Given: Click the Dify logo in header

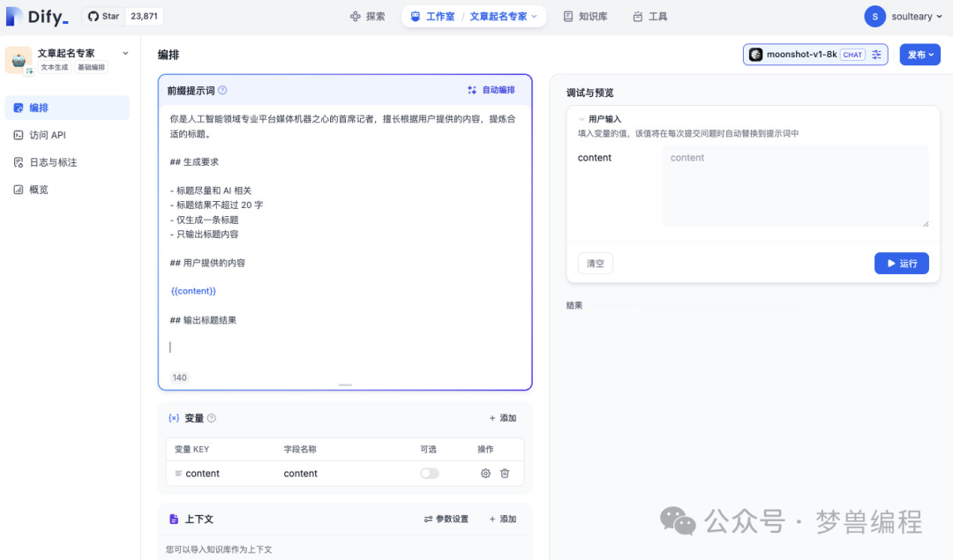Looking at the screenshot, I should pyautogui.click(x=38, y=16).
